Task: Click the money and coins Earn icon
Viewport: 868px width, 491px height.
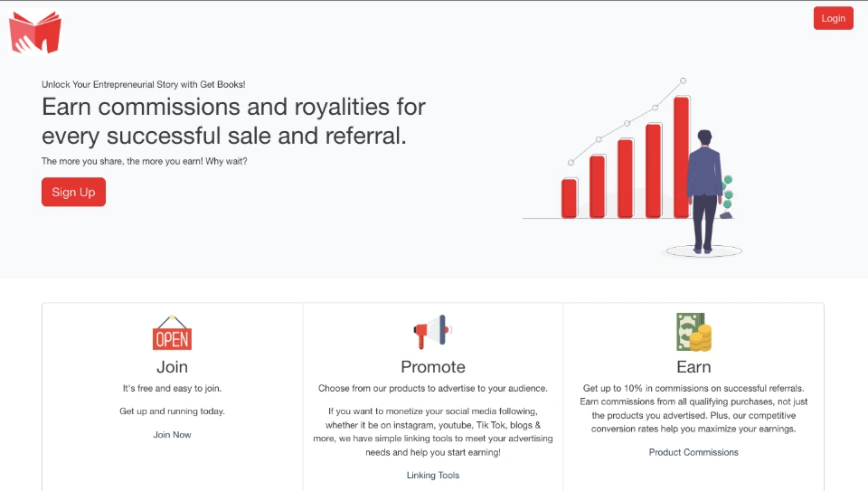Action: click(693, 332)
